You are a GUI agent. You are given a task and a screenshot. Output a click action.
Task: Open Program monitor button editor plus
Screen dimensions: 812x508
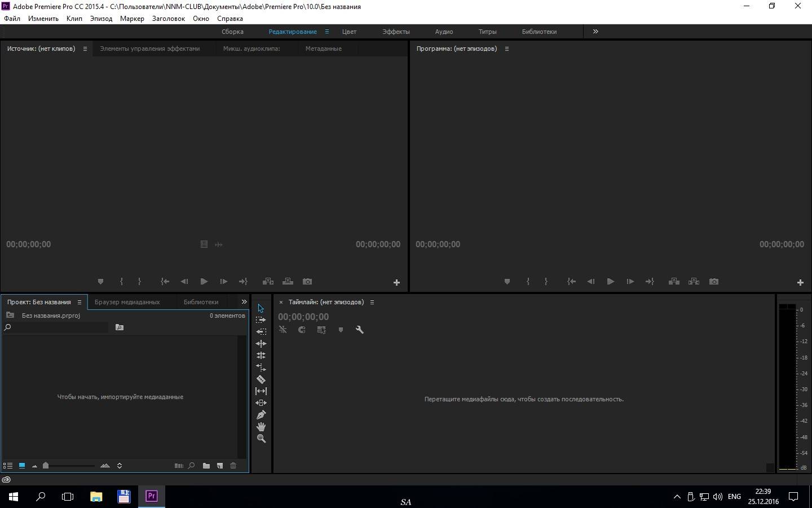(800, 282)
